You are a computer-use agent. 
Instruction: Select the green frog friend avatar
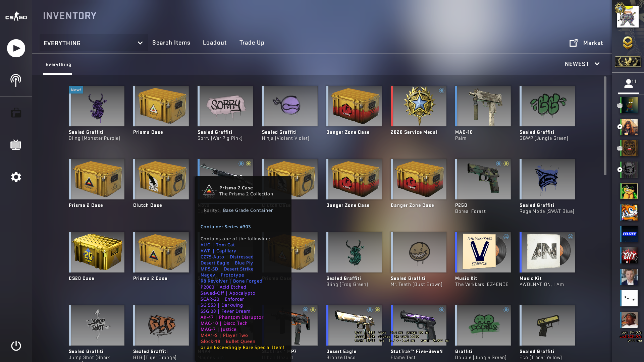(x=629, y=191)
